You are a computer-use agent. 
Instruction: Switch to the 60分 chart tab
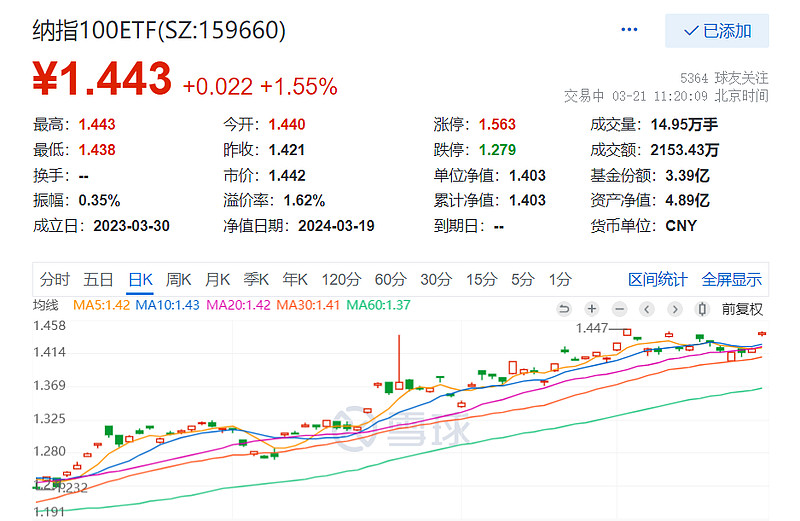pyautogui.click(x=390, y=280)
